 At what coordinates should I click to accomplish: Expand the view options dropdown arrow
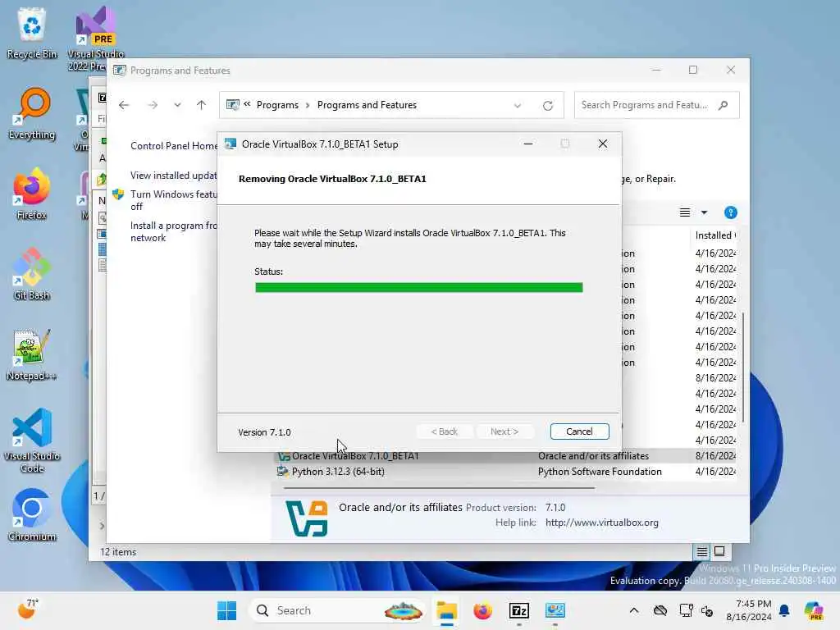tap(704, 212)
